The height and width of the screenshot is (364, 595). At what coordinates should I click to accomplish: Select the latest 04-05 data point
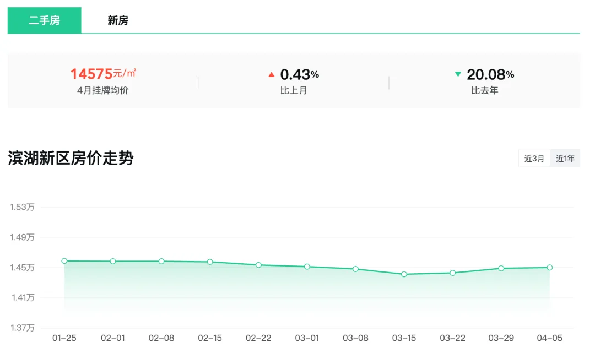pyautogui.click(x=550, y=268)
